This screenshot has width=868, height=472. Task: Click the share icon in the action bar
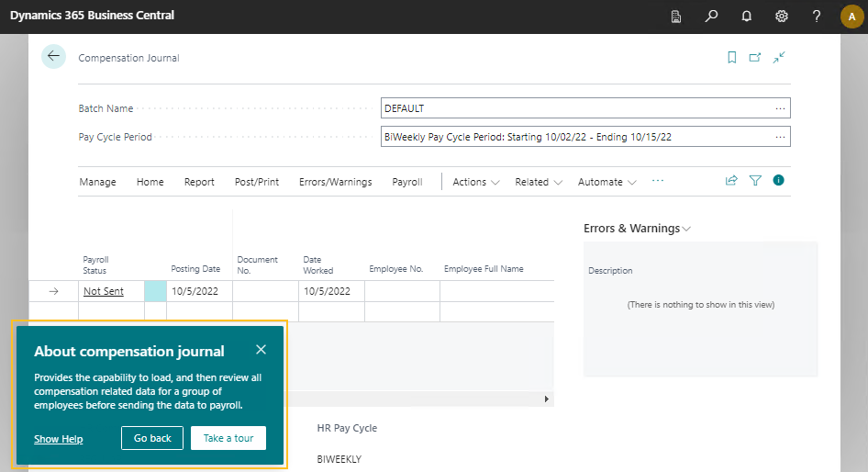(x=731, y=181)
